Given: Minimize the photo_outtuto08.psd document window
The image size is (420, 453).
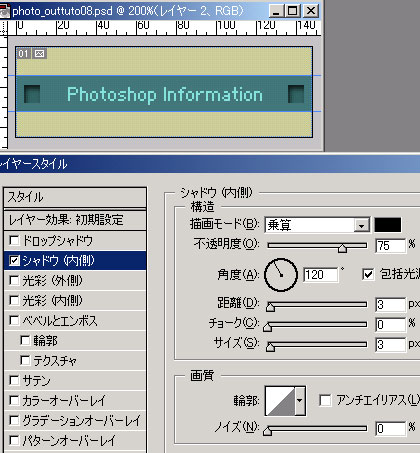Looking at the screenshot, I should (276, 11).
